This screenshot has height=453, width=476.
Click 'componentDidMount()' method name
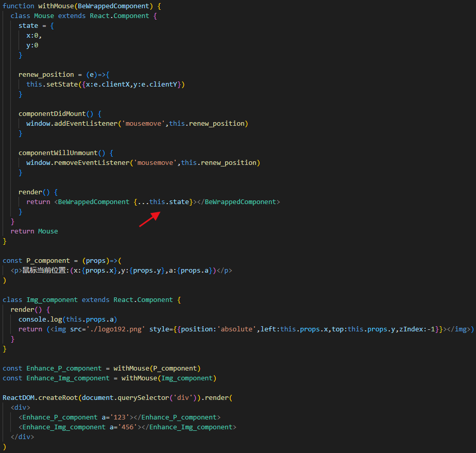(x=56, y=114)
